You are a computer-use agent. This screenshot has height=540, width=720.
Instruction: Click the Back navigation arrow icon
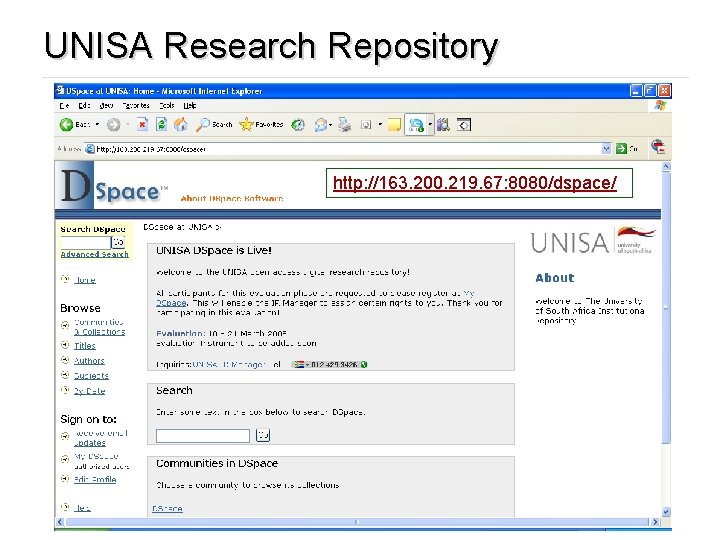click(67, 124)
